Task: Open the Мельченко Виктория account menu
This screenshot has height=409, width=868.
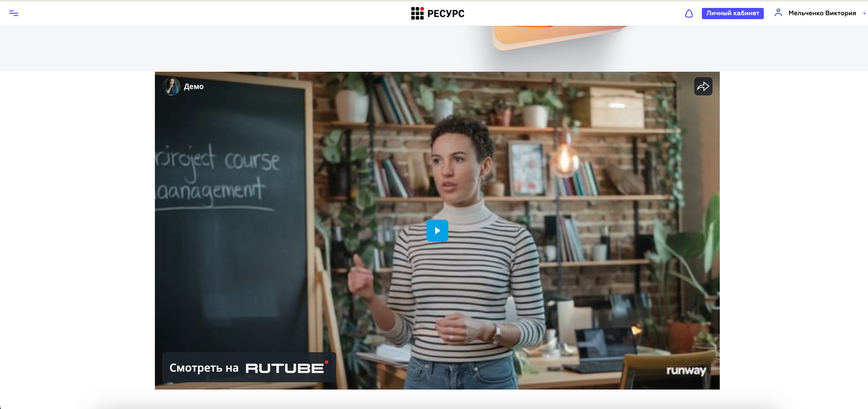Action: tap(822, 13)
